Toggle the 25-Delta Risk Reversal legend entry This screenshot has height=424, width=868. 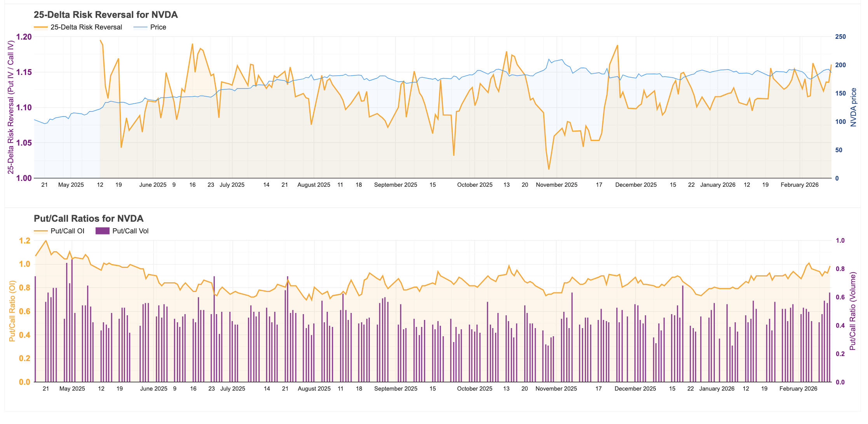pyautogui.click(x=86, y=27)
